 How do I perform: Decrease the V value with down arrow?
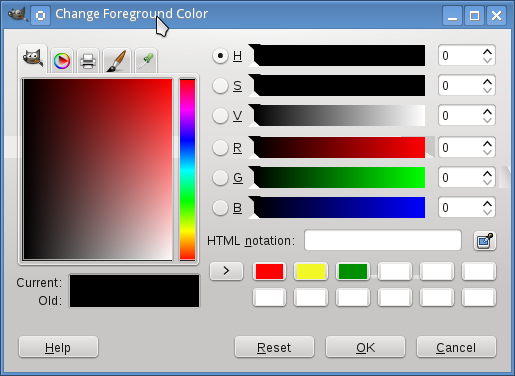[x=487, y=120]
